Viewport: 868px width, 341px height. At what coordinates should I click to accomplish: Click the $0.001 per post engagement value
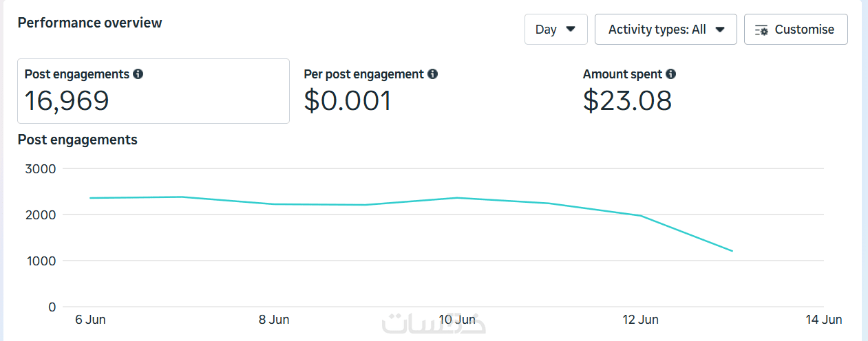click(x=348, y=101)
